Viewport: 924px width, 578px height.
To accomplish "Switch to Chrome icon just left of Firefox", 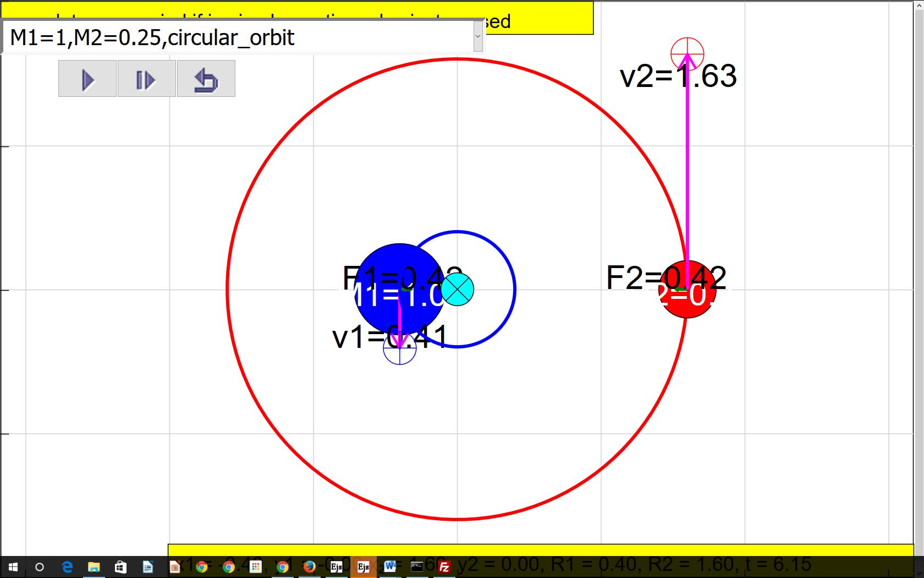I will [x=282, y=567].
